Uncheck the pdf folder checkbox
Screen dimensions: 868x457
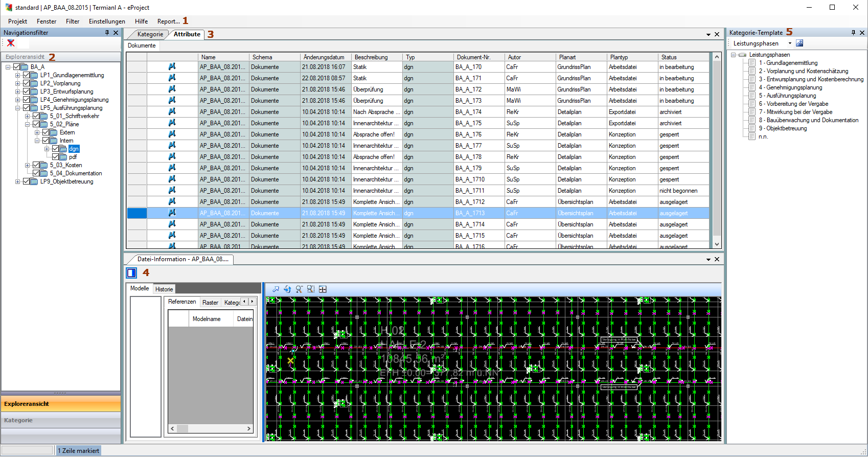tap(56, 157)
